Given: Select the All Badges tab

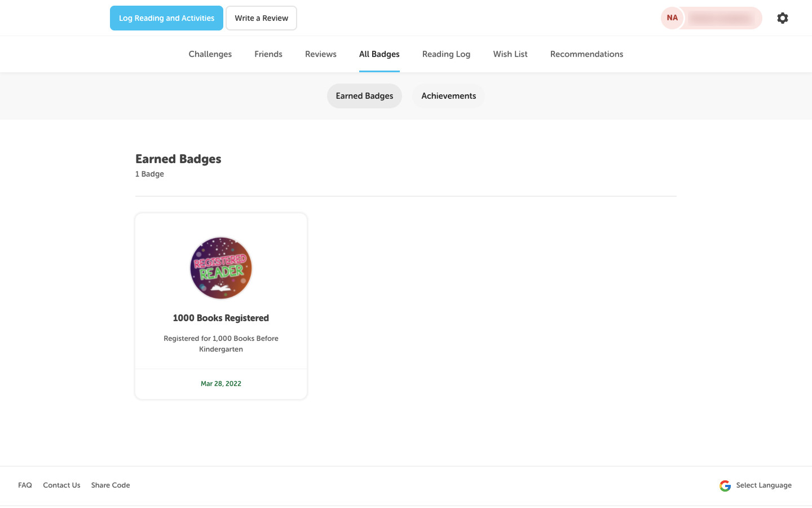Looking at the screenshot, I should coord(379,54).
